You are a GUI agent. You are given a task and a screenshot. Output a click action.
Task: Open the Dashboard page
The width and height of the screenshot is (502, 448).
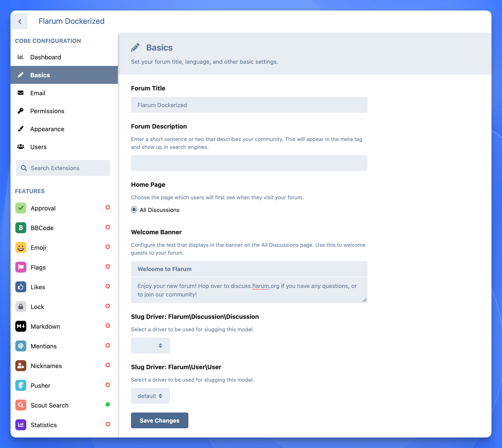[x=46, y=57]
